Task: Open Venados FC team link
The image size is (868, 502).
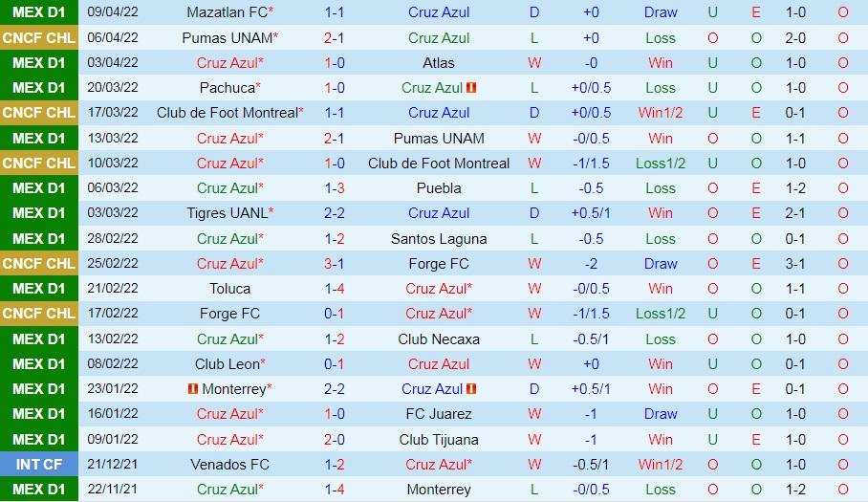Action: pos(229,464)
